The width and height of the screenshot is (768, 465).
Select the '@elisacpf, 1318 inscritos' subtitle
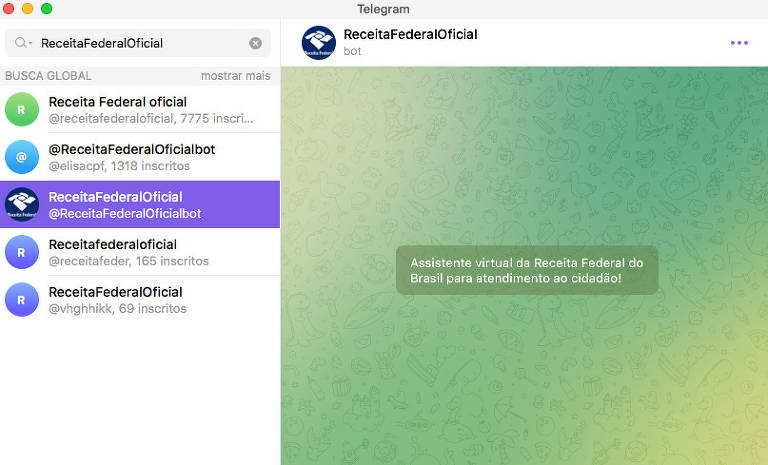[x=119, y=166]
